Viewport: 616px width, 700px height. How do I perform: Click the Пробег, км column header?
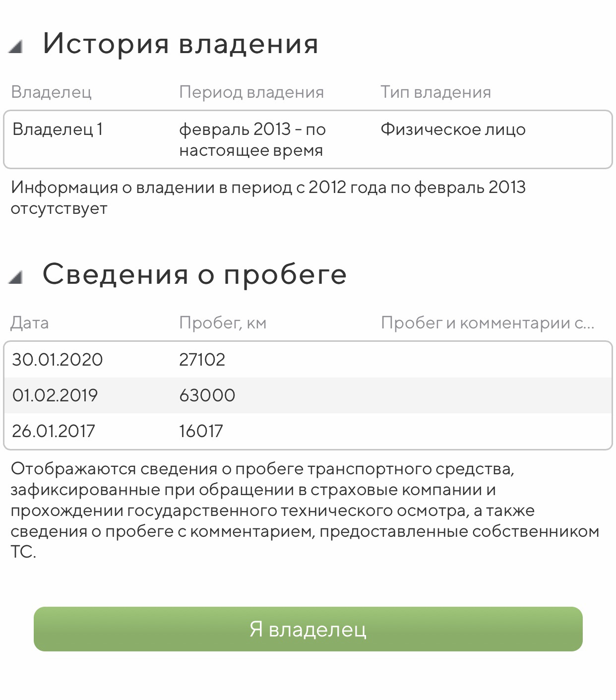(x=223, y=323)
